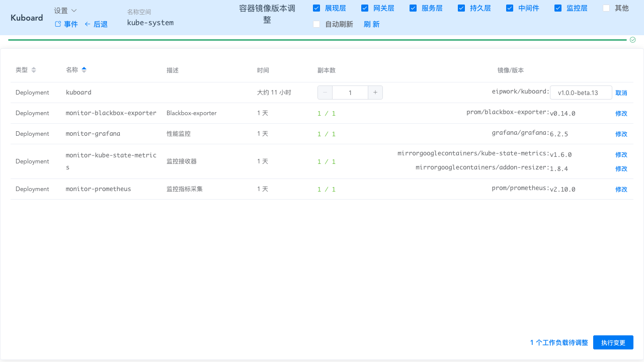644x362 pixels.
Task: Toggle the 网关层 checkbox
Action: pos(365,8)
